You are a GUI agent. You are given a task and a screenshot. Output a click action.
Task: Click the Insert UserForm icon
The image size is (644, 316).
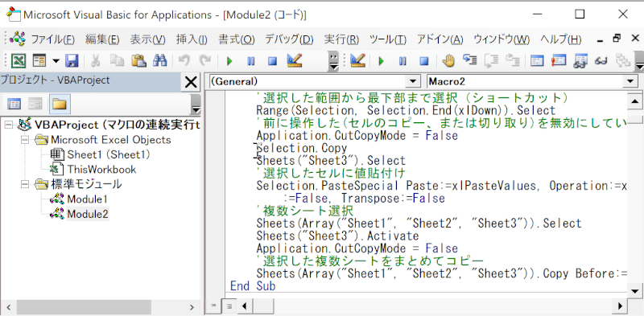point(39,61)
